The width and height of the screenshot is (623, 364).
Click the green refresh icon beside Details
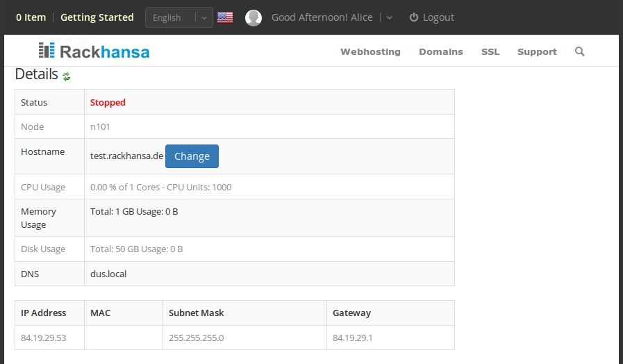pos(67,76)
